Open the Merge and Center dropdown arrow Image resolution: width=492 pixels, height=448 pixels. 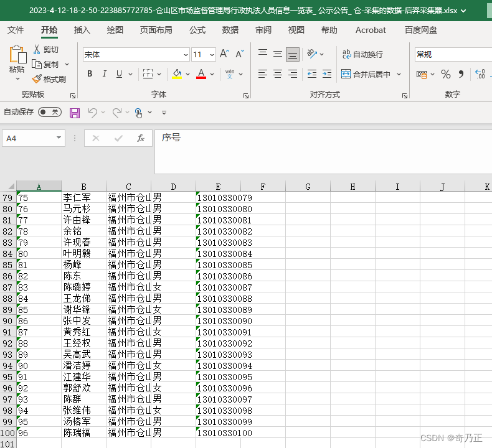pos(399,74)
